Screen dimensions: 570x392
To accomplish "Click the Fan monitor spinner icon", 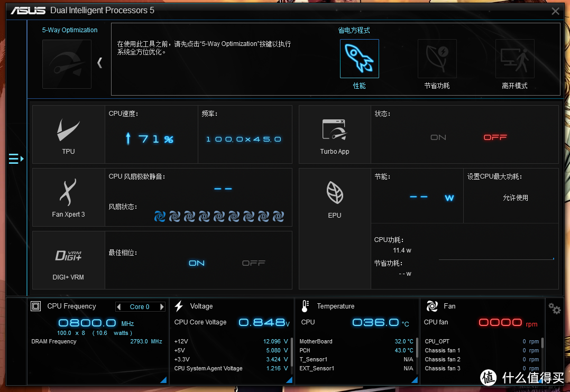I will 432,306.
